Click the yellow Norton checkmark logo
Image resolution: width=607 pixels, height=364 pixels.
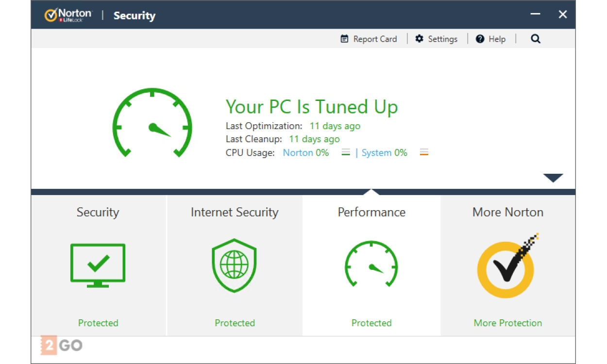pyautogui.click(x=506, y=267)
